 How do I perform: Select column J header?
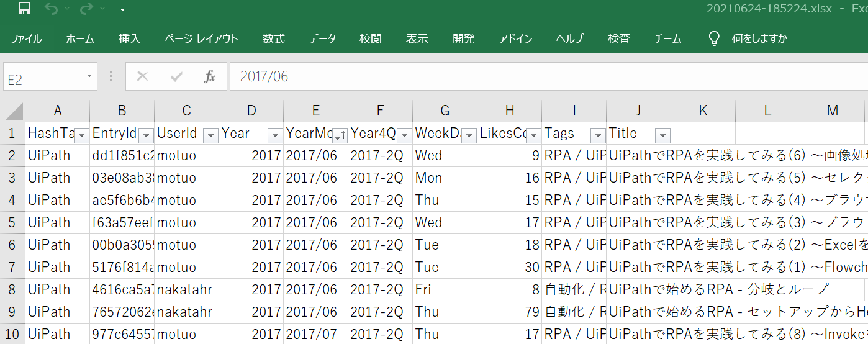pyautogui.click(x=639, y=111)
